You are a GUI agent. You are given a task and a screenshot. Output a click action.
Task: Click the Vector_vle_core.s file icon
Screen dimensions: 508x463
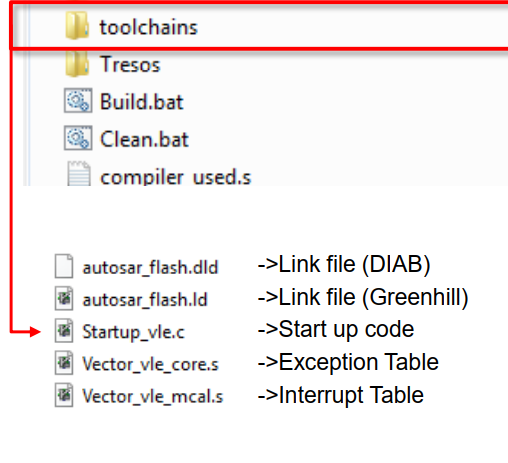64,363
